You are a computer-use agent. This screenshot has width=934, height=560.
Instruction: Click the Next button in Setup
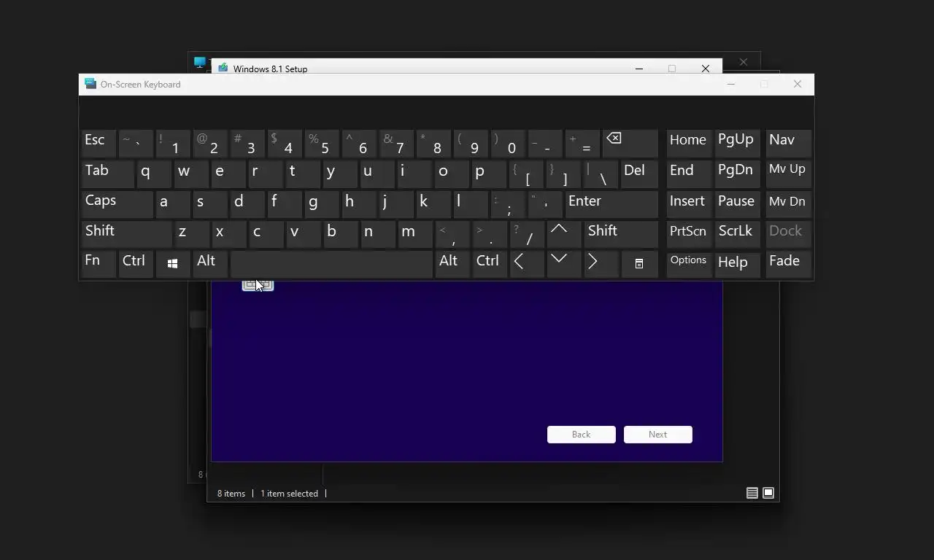pos(658,435)
